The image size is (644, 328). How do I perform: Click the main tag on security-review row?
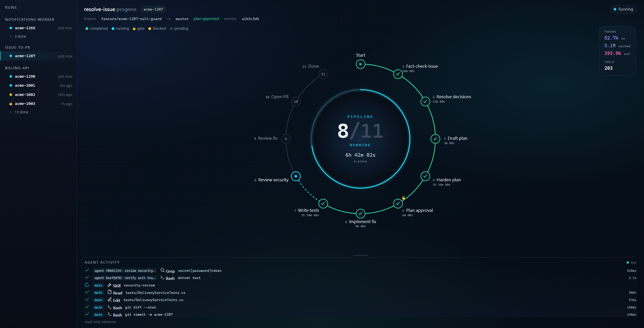click(x=98, y=285)
